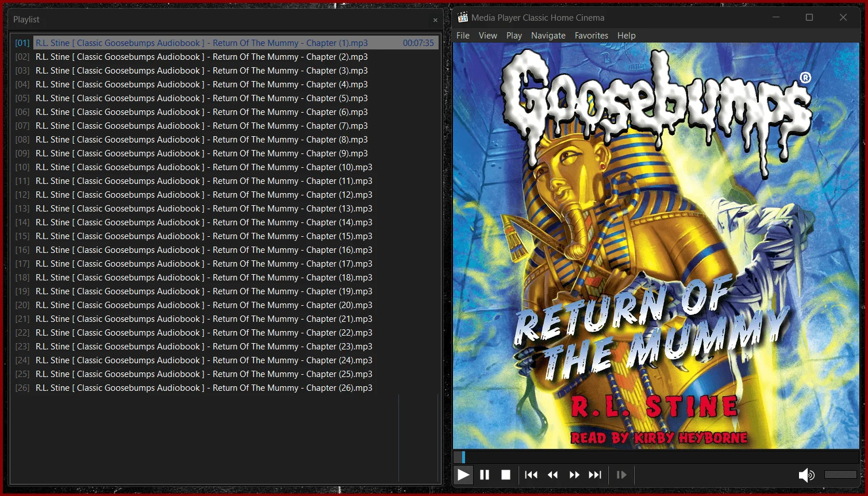
Task: Click the fast-forward (increase speed) icon
Action: tap(574, 475)
